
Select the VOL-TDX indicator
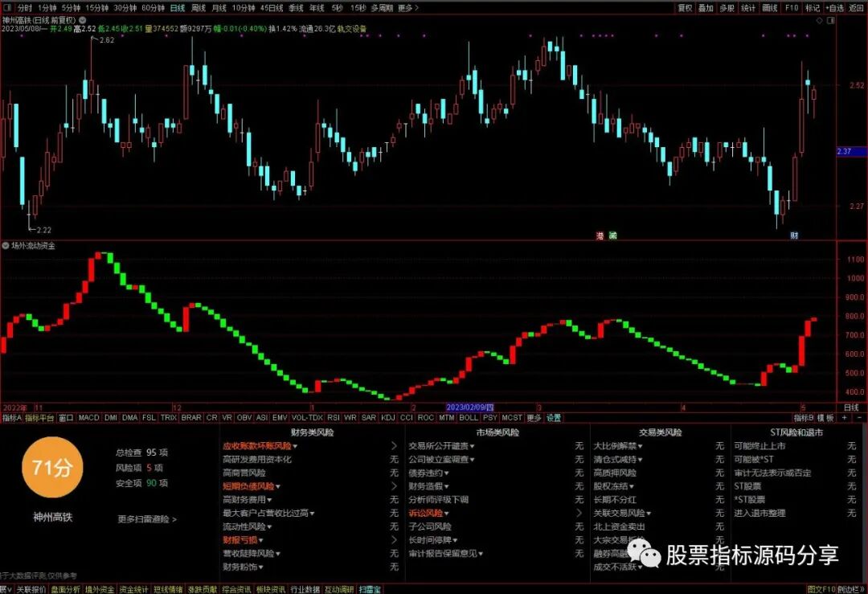(x=307, y=418)
